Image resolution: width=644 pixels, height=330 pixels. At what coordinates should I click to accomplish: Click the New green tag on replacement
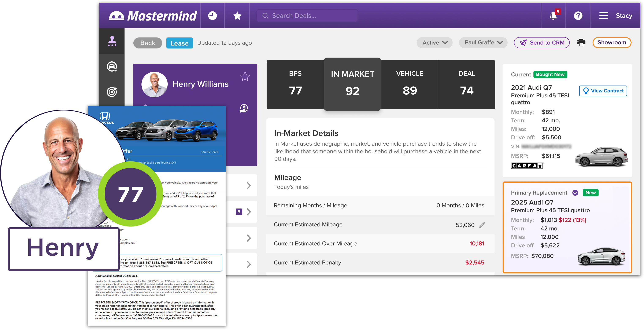[x=590, y=193]
